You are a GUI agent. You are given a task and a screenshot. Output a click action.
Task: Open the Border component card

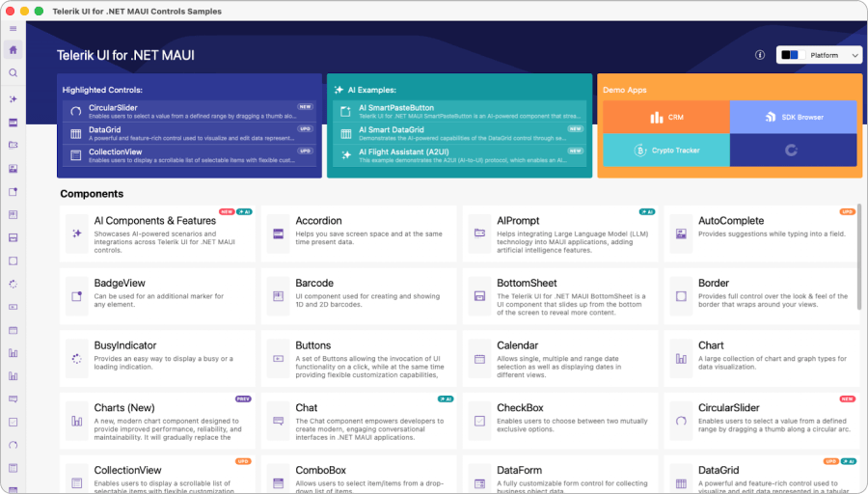(x=761, y=296)
